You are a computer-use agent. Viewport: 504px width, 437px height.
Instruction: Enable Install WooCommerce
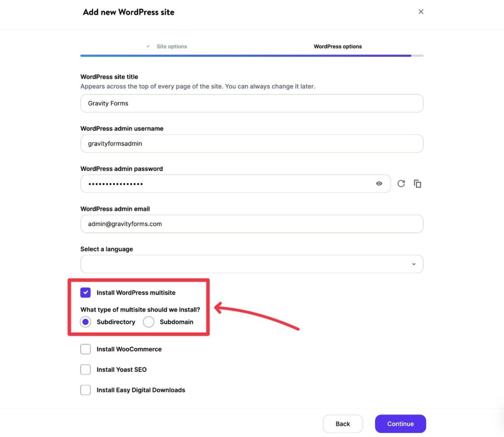point(86,349)
